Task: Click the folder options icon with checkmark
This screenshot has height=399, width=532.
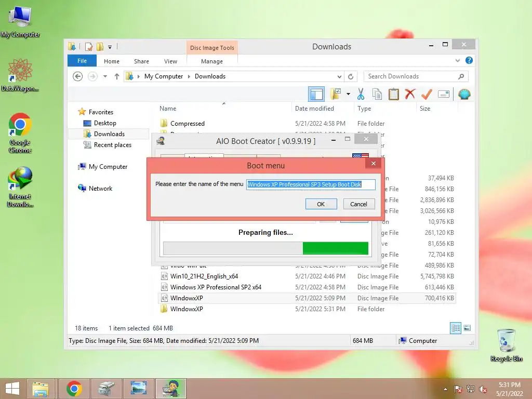Action: (x=336, y=94)
